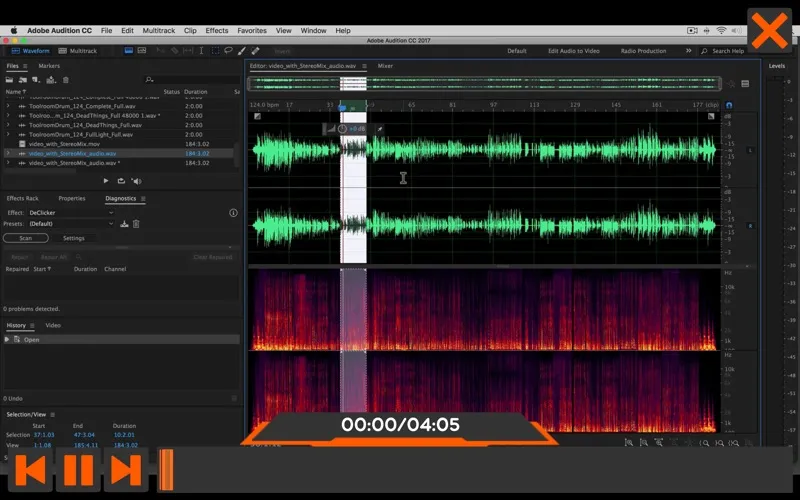
Task: Select the Default workspace
Action: click(517, 51)
